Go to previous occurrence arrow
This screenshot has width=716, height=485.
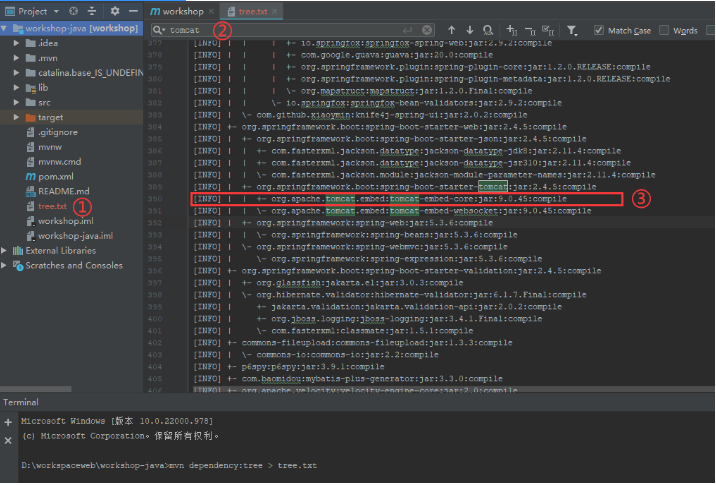point(451,30)
